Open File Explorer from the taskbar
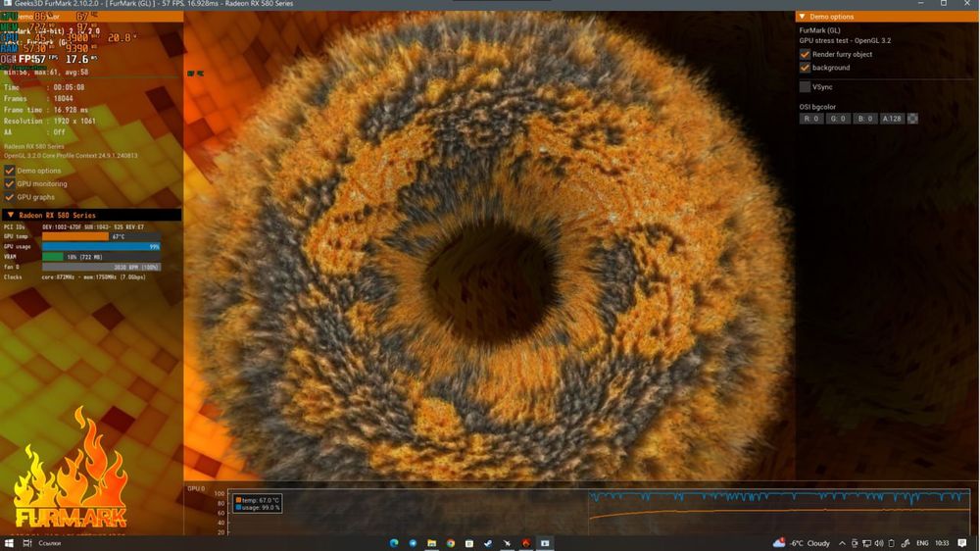Viewport: 980px width, 551px height. (431, 543)
